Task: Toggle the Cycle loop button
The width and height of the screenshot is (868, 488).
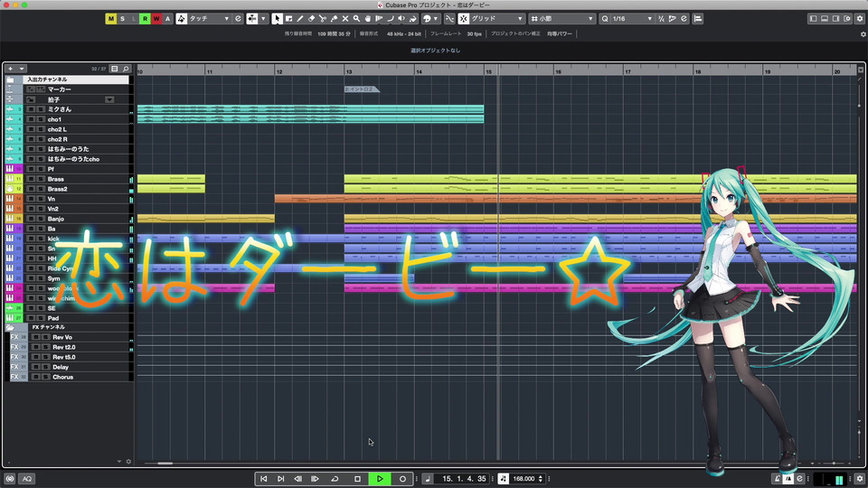Action: coord(335,479)
